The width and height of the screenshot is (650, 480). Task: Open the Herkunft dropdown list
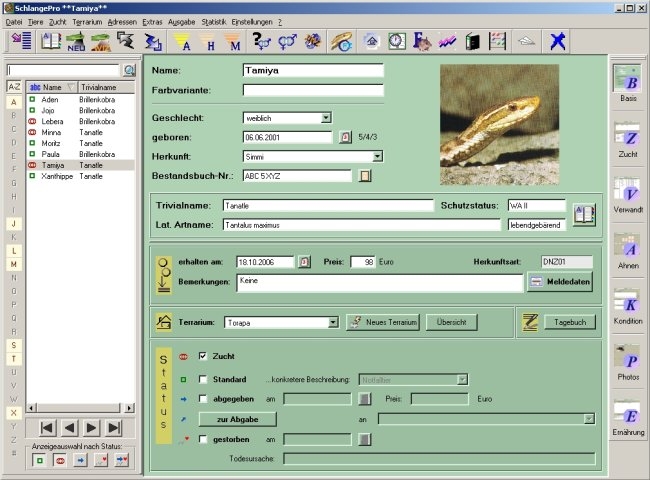pyautogui.click(x=377, y=156)
